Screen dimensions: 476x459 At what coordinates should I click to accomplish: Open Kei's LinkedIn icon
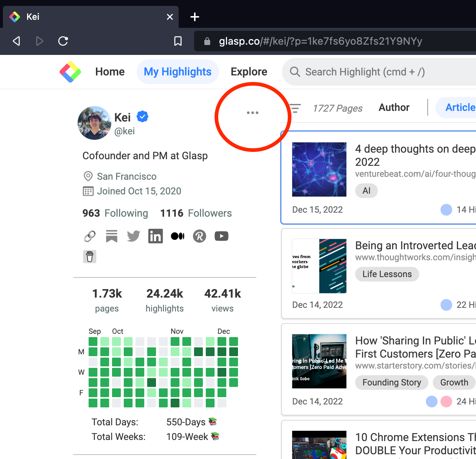pyautogui.click(x=156, y=236)
